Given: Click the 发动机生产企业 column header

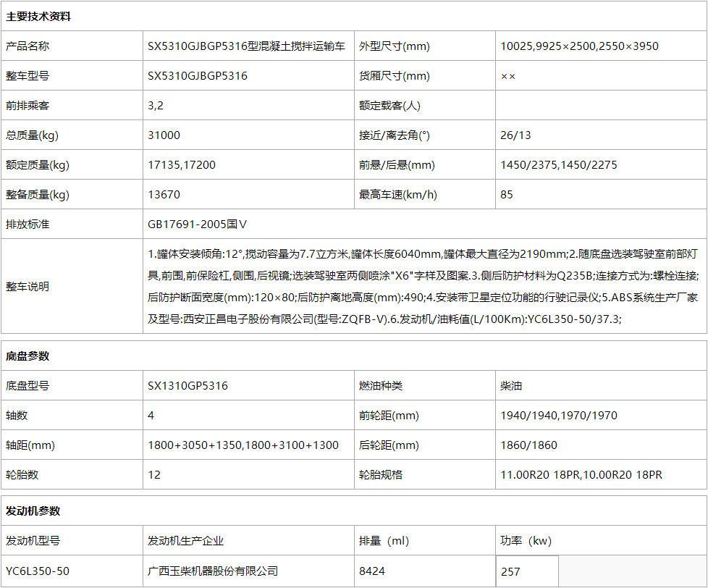Looking at the screenshot, I should pyautogui.click(x=185, y=541).
